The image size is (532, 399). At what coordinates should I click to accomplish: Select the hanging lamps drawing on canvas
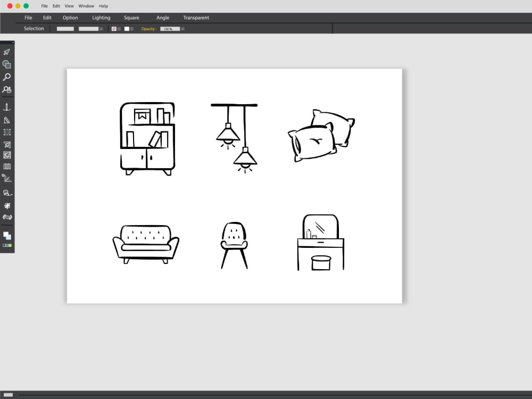[234, 138]
